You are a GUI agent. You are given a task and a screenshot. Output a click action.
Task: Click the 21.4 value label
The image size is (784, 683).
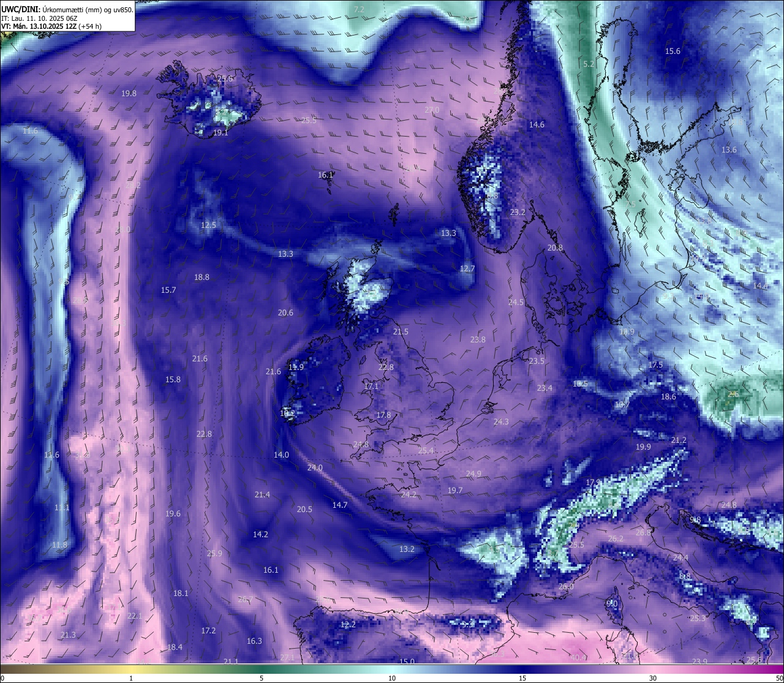point(262,494)
